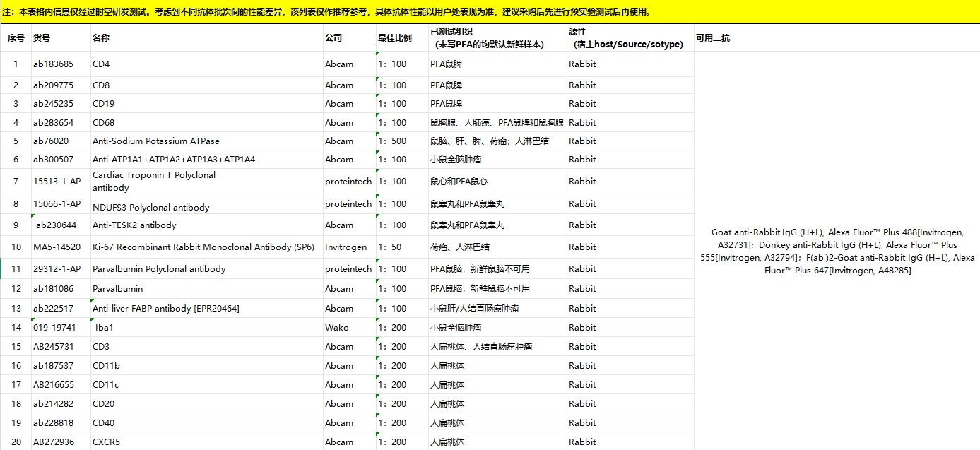Click tissue cell 小鼠肝/人结直肠癌肿瘤
Viewport: 980px width, 450px height.
(497, 308)
